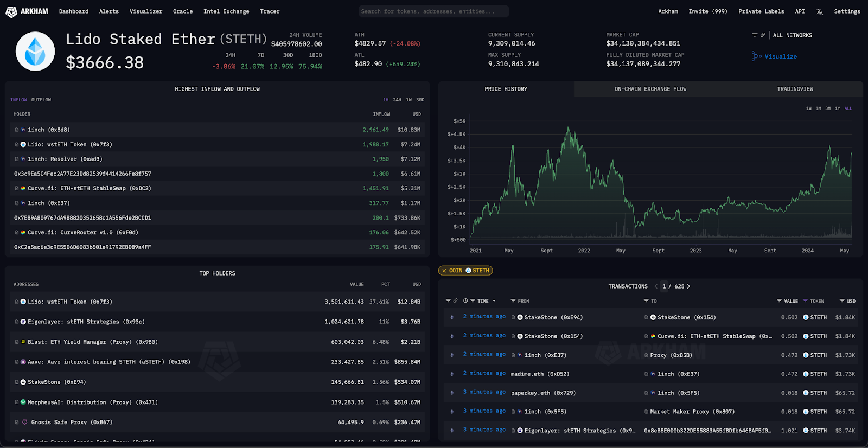Click the network filter icon beside All Networks
868x448 pixels.
(755, 35)
